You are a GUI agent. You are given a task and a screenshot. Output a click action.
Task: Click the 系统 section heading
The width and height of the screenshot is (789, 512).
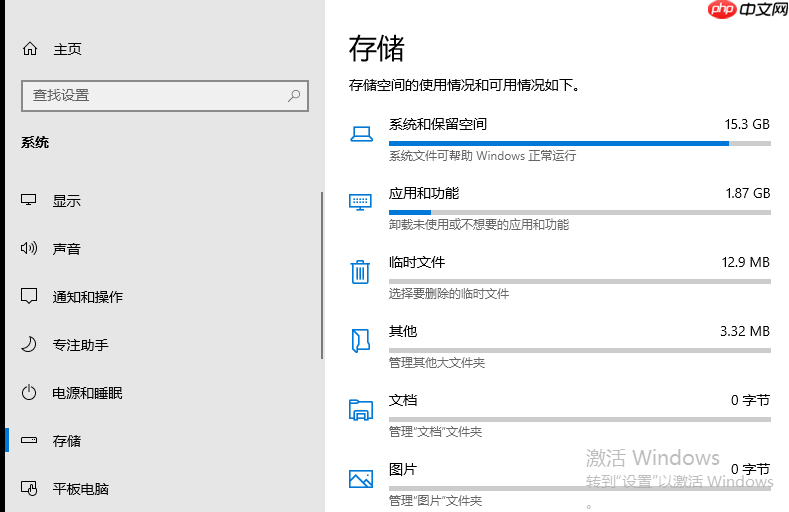35,142
